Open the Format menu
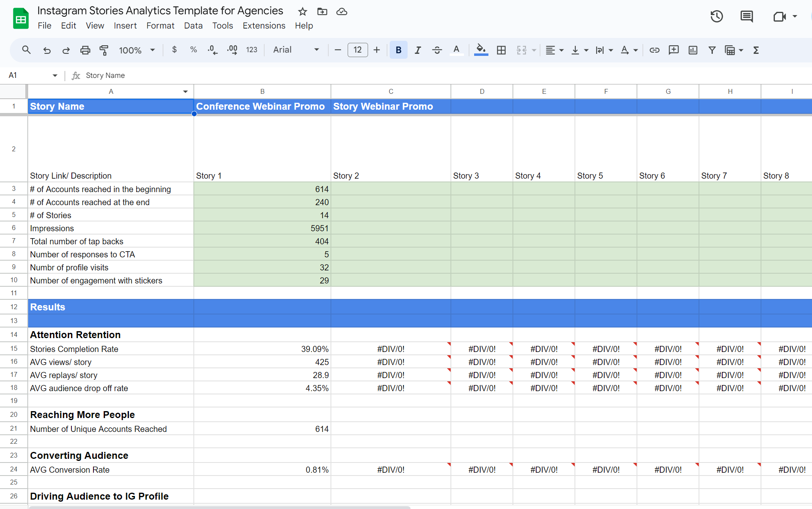Screen dimensions: 812x509 click(160, 26)
